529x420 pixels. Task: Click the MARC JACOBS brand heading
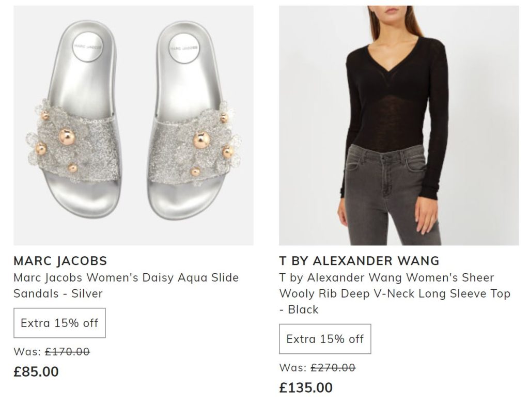click(60, 260)
